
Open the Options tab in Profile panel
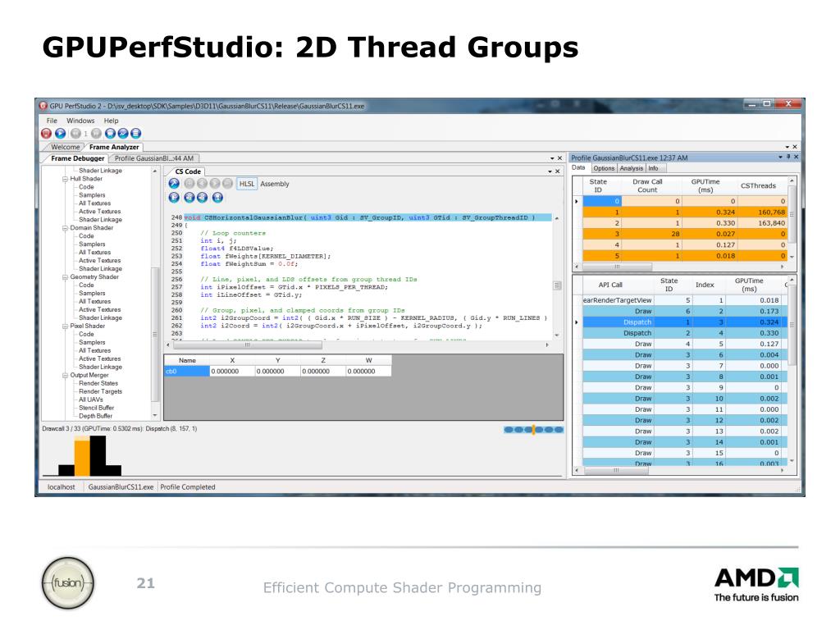604,168
